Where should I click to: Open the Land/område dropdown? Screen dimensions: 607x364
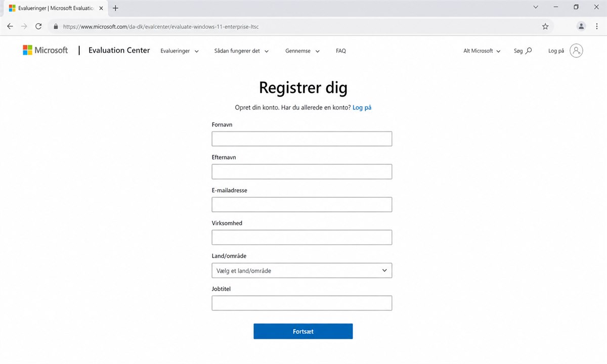pyautogui.click(x=302, y=270)
